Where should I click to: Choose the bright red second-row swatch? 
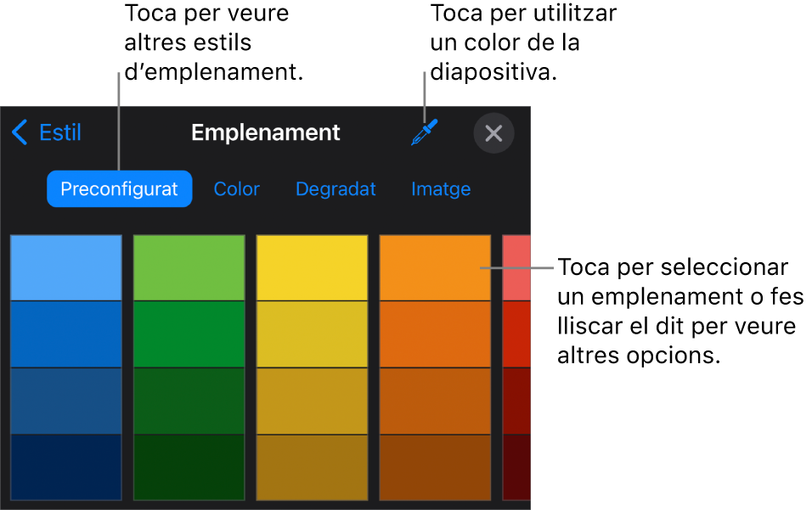click(516, 334)
